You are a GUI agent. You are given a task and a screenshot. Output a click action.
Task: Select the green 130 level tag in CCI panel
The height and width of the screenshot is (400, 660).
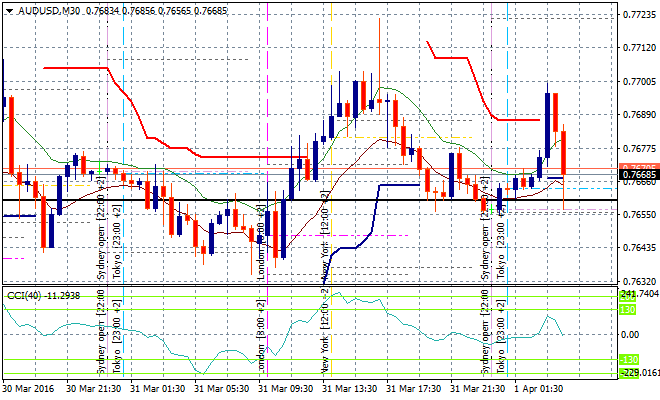pyautogui.click(x=628, y=310)
